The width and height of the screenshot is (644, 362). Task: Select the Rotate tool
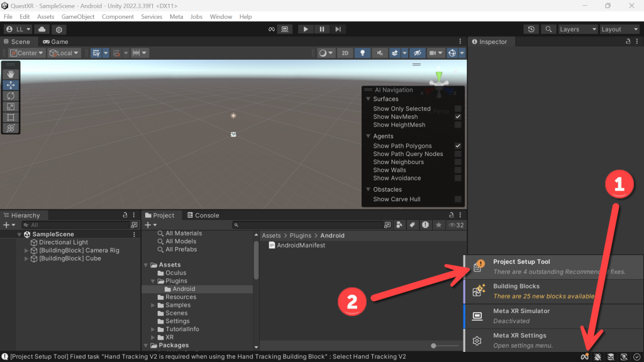11,96
